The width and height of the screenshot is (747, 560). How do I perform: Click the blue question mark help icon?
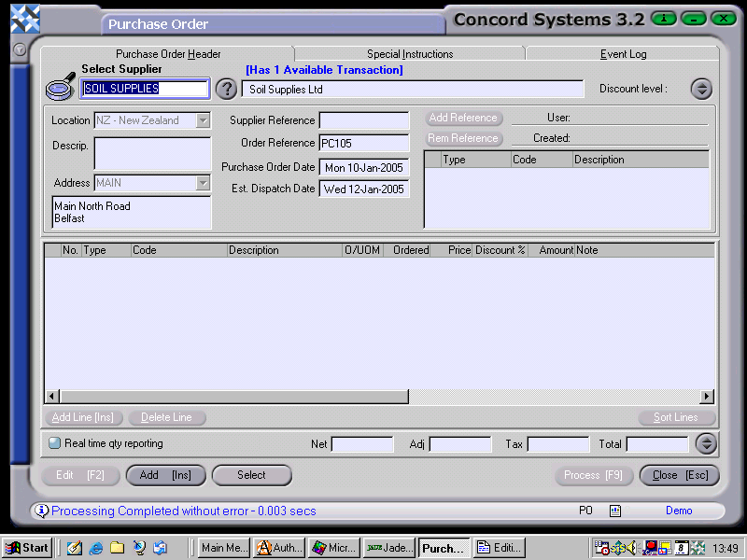click(226, 90)
